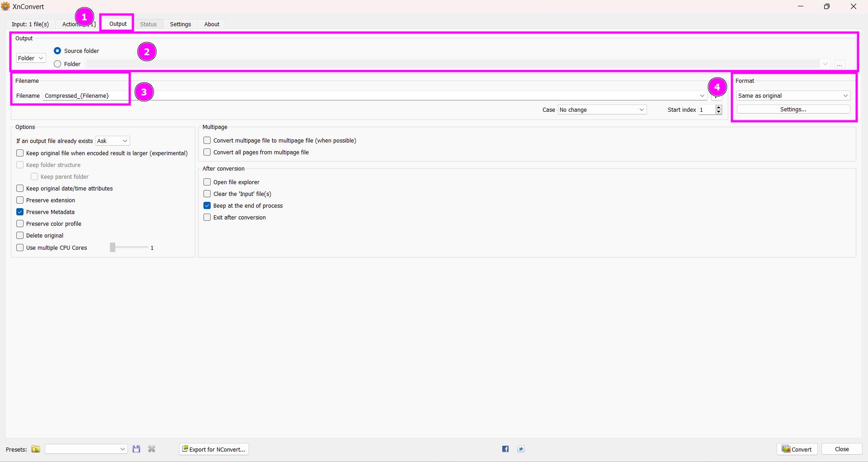Check Clear the 'Input' file(s)
This screenshot has height=462, width=868.
coord(207,194)
